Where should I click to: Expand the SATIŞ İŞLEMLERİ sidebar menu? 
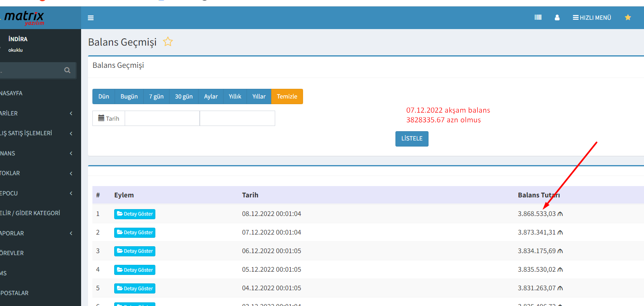tap(36, 133)
